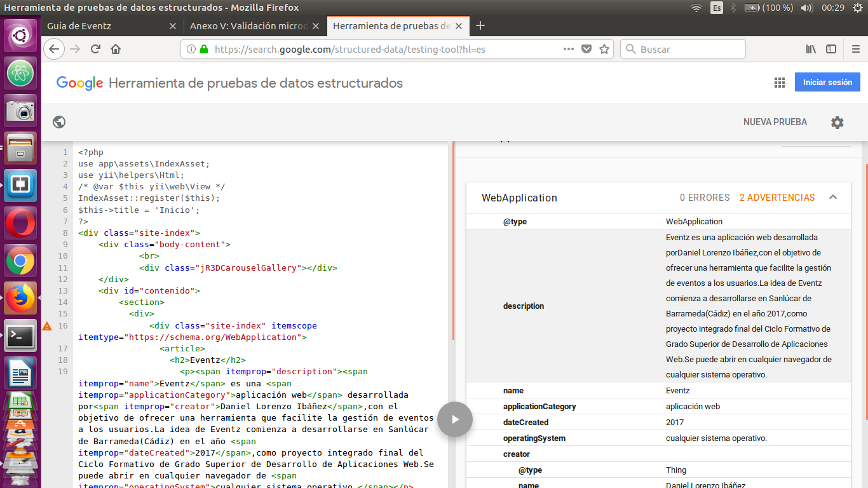Click the 0 ERRORES counter
Image resolution: width=868 pixels, height=488 pixels.
pos(705,198)
